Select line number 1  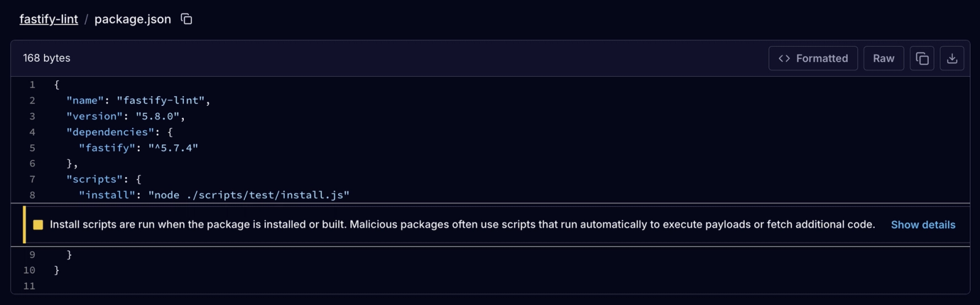(x=32, y=85)
